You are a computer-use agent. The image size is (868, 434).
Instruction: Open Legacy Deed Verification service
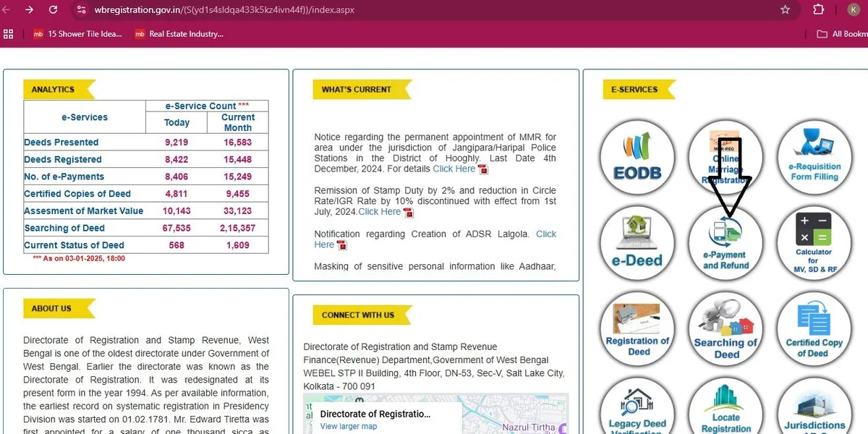pyautogui.click(x=637, y=412)
